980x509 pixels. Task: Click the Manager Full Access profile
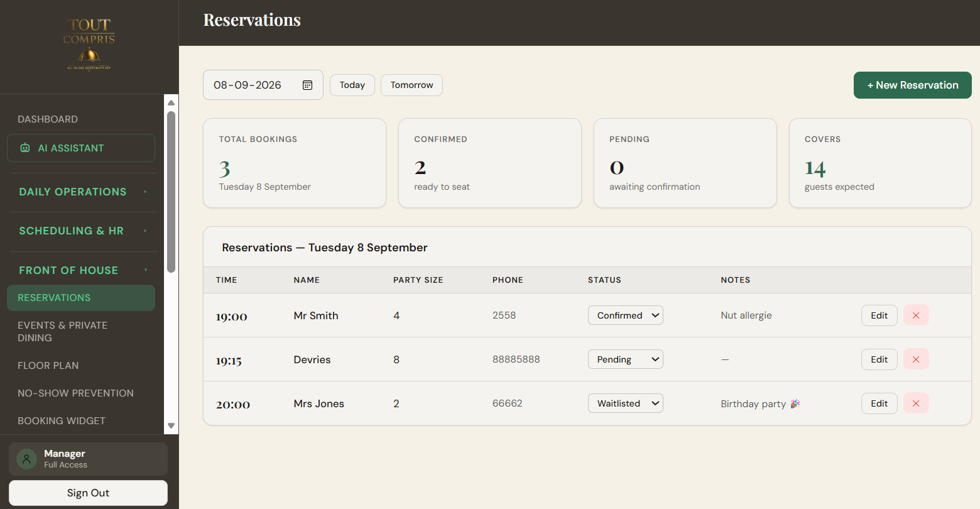tap(88, 459)
